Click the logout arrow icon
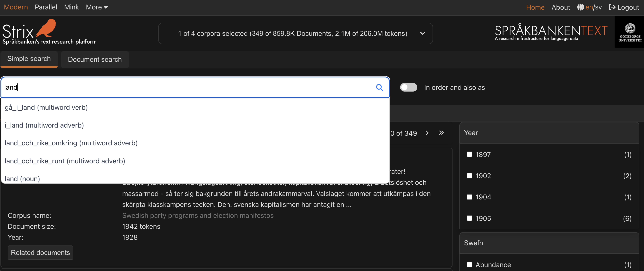Image resolution: width=644 pixels, height=271 pixels. (x=612, y=7)
